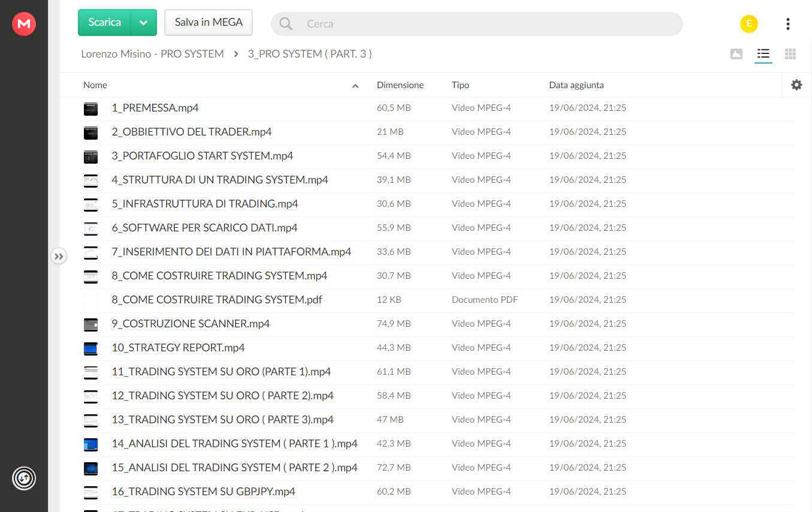Select the list view icon

coord(763,54)
